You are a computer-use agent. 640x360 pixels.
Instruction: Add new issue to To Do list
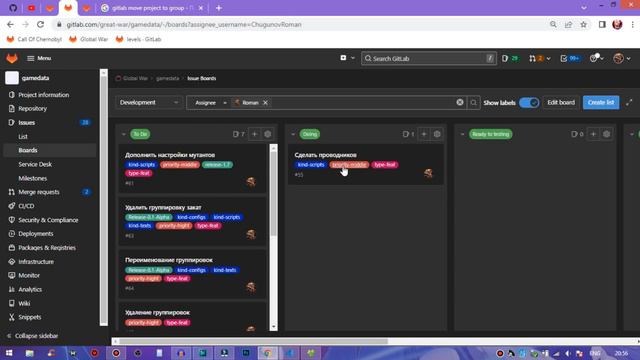click(254, 134)
